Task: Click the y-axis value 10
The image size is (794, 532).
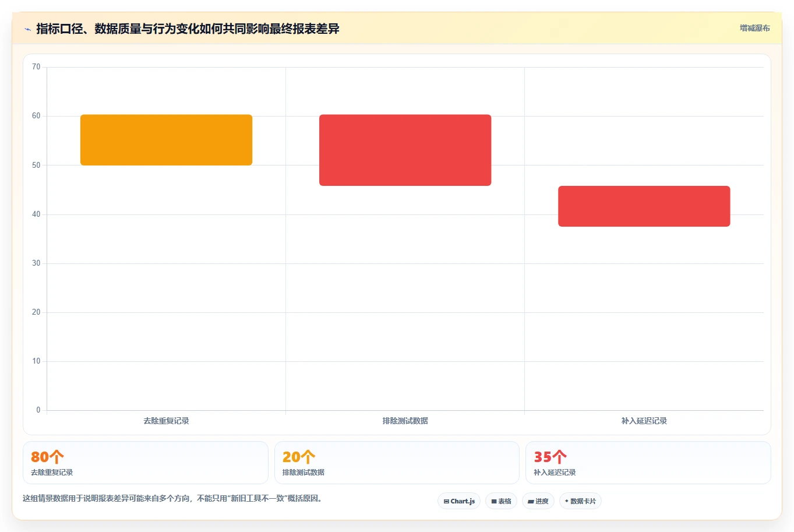Action: (36, 361)
